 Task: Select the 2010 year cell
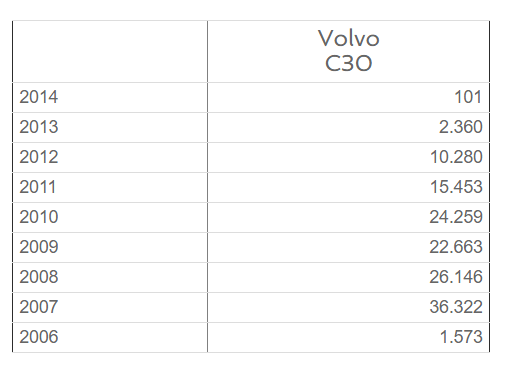tap(110, 217)
